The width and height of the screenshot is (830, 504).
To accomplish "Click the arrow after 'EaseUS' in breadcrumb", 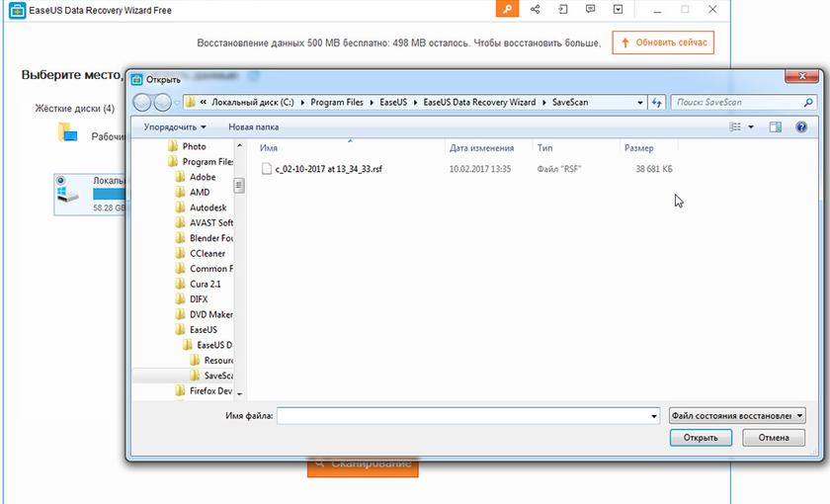I will pyautogui.click(x=415, y=102).
